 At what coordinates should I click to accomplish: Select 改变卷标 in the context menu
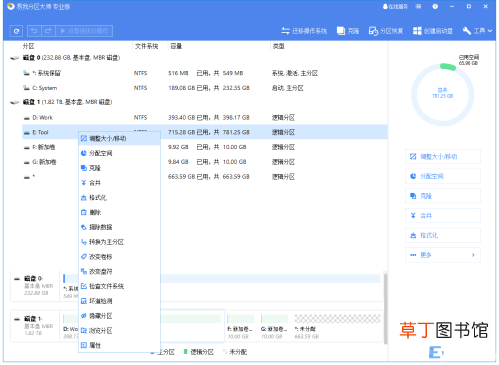click(119, 257)
